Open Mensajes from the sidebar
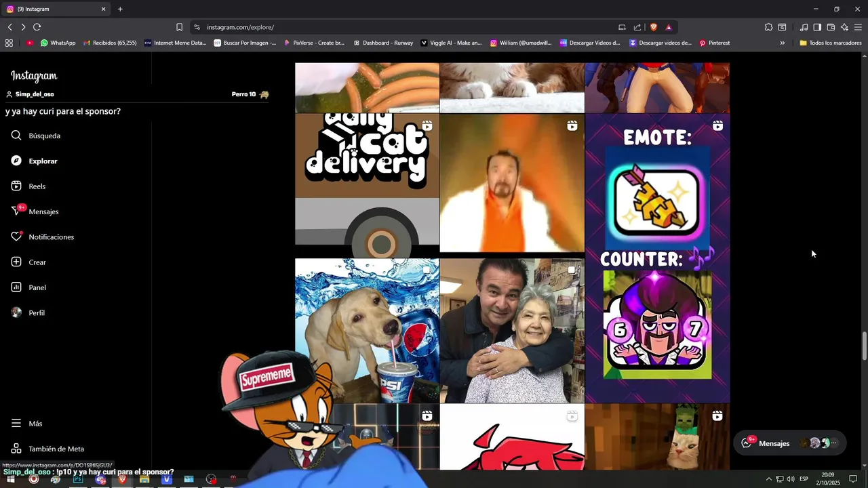The width and height of the screenshot is (868, 488). point(35,211)
